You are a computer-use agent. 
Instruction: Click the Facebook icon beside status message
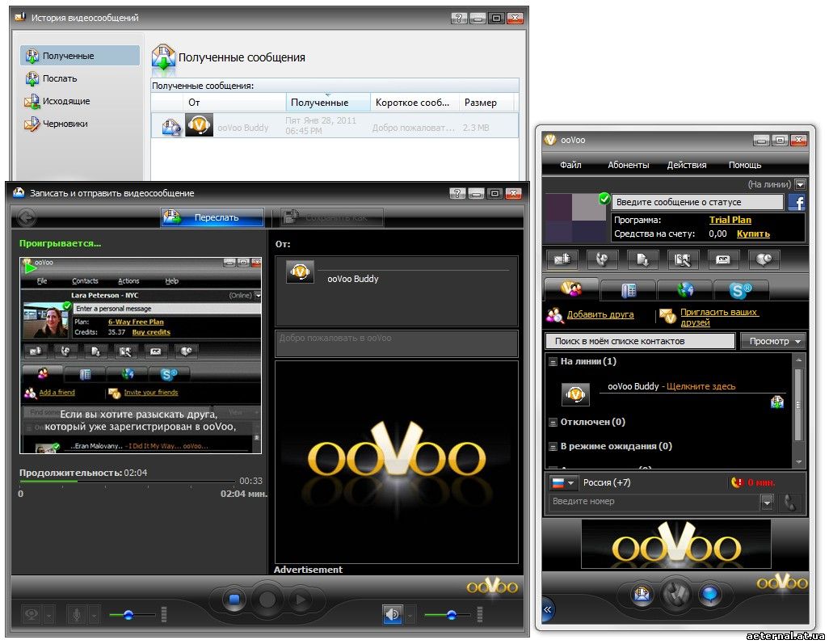pyautogui.click(x=797, y=202)
